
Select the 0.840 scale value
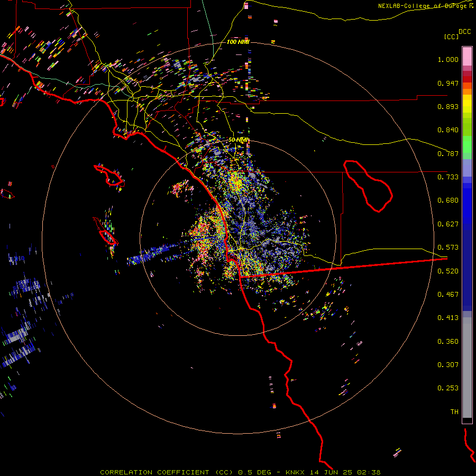coord(448,130)
